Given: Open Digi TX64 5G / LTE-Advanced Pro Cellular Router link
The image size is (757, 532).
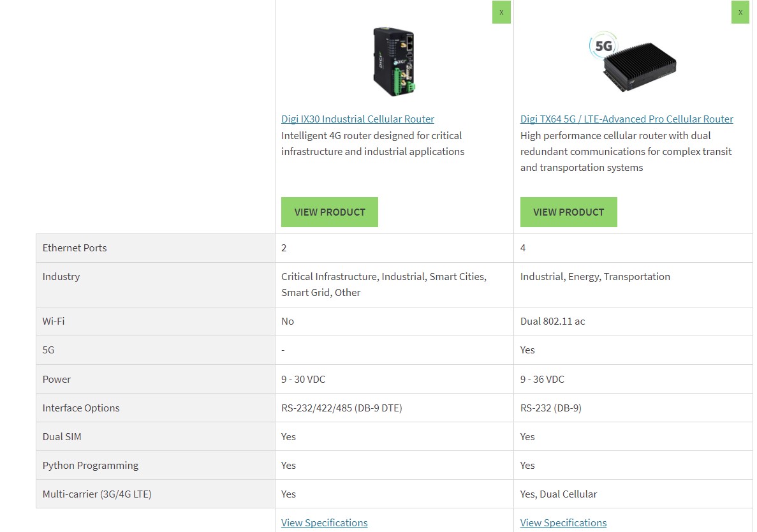Looking at the screenshot, I should (627, 119).
